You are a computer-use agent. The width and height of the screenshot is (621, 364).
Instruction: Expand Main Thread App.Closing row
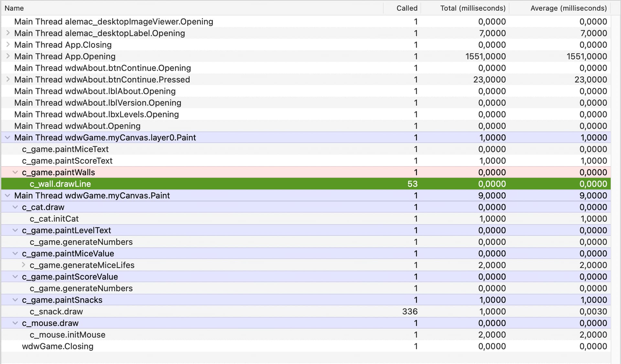coord(8,45)
